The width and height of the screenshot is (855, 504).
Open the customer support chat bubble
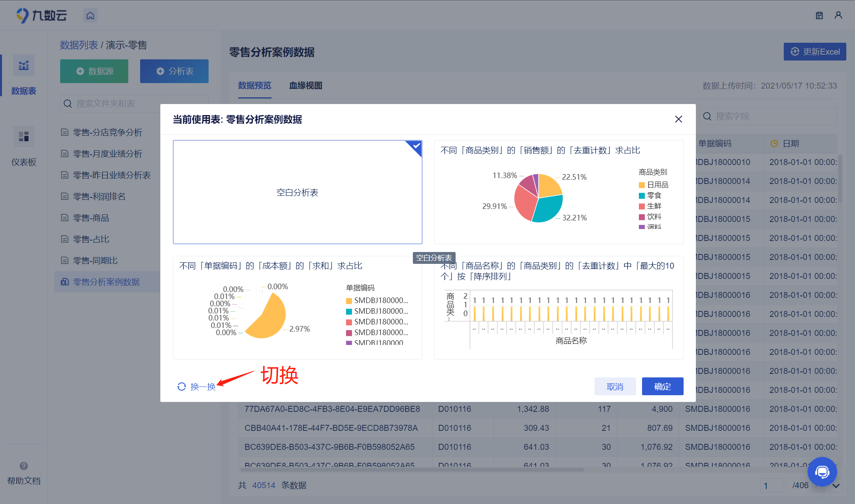[822, 472]
